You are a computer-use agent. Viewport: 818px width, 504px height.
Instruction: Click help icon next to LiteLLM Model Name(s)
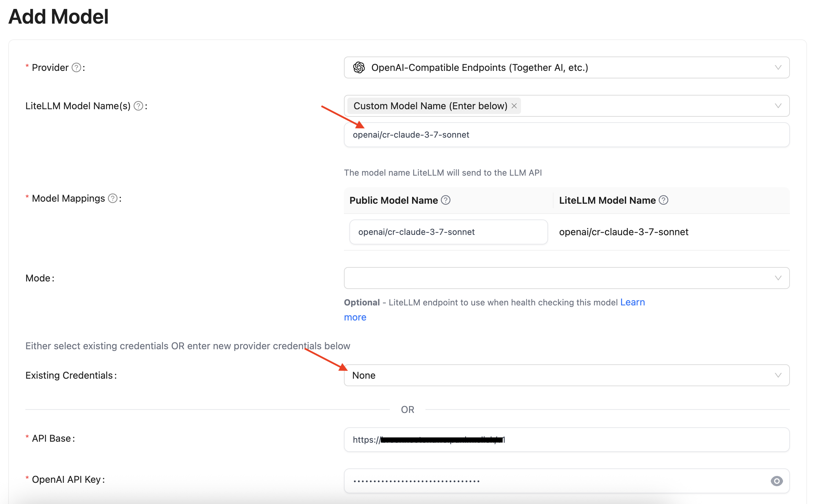[138, 106]
